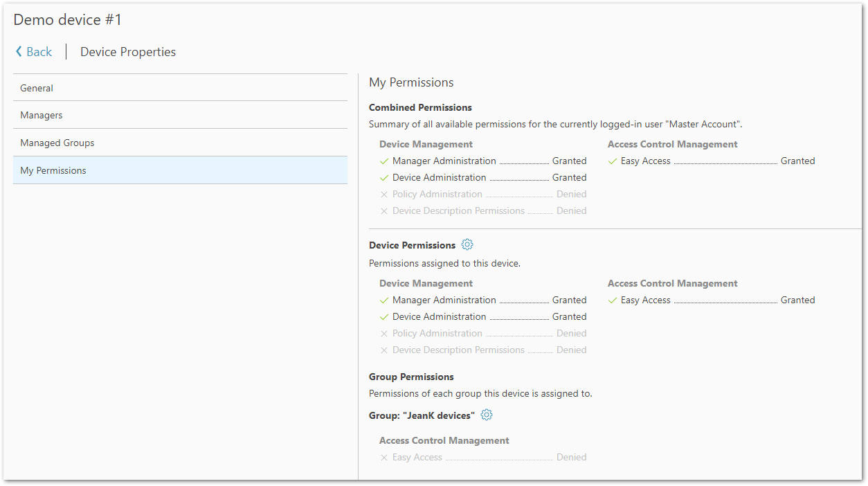Viewport: 868px width, 486px height.
Task: Click Policy Administration X icon in Combined Permissions
Action: tap(384, 195)
